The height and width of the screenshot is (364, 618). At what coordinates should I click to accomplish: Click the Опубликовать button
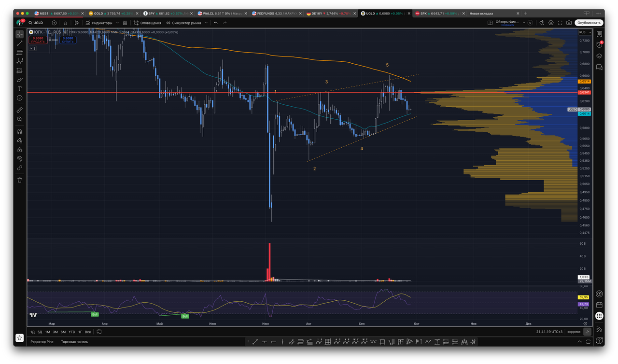coord(589,23)
